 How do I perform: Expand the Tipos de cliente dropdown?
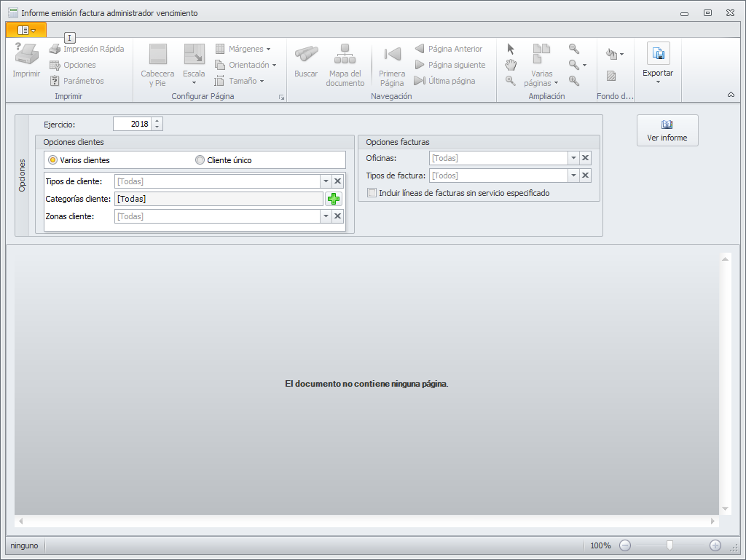326,181
